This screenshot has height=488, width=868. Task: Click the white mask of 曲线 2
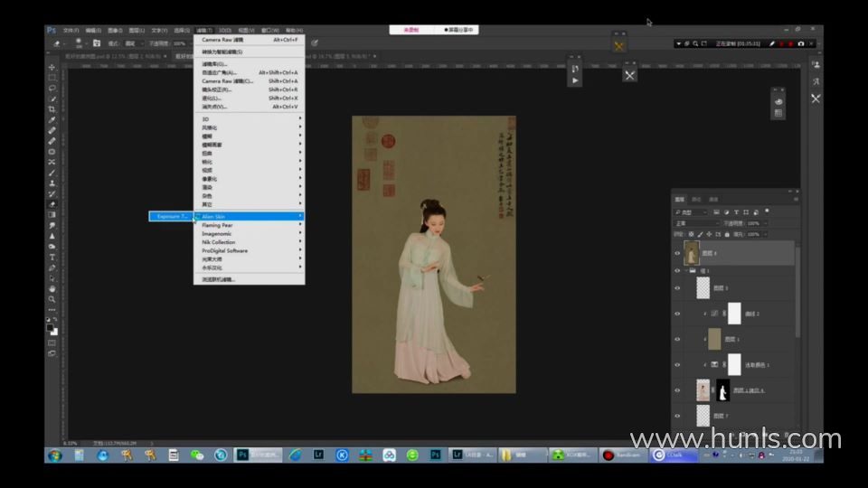pos(734,314)
